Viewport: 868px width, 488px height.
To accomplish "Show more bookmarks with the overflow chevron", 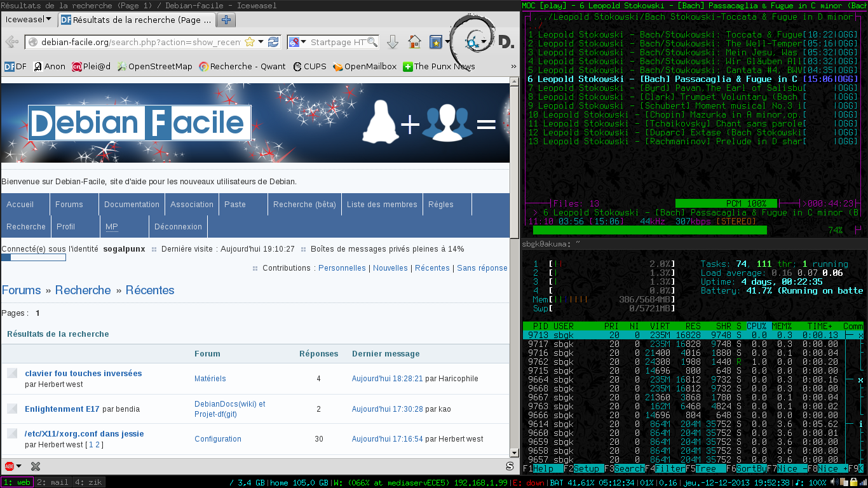I will pyautogui.click(x=513, y=66).
